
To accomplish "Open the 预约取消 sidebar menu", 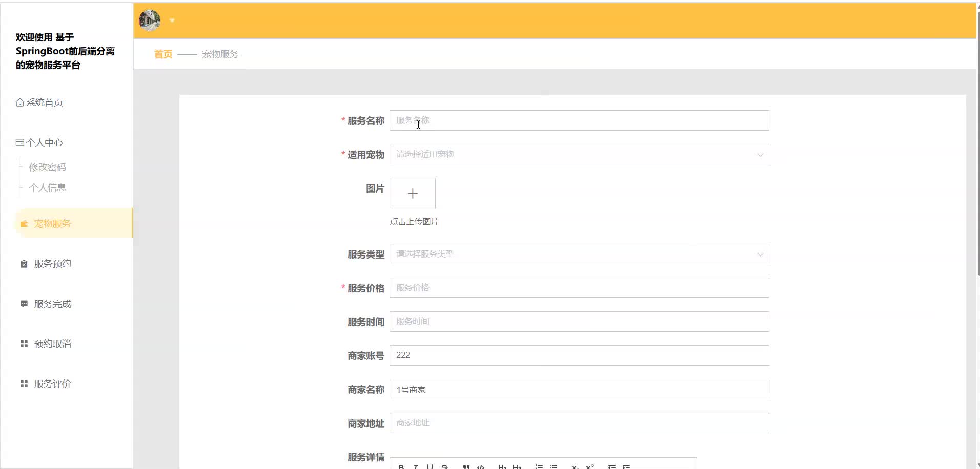I will click(52, 344).
